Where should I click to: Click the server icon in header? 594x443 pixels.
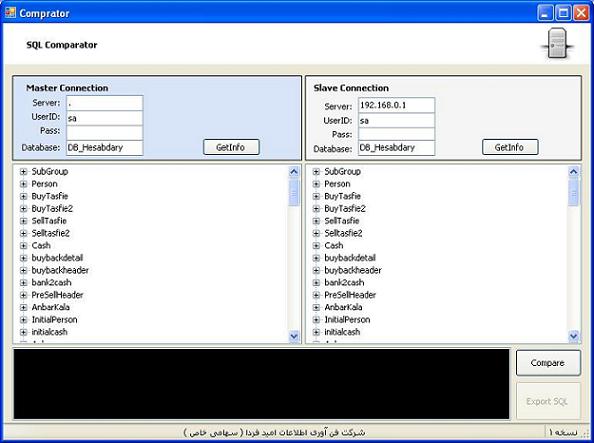(557, 44)
